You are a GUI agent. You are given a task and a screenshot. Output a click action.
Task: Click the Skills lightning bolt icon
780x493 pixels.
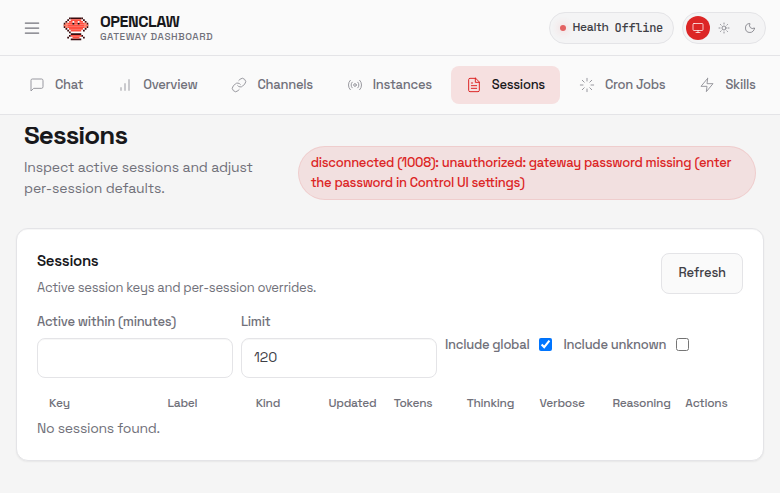pos(707,85)
